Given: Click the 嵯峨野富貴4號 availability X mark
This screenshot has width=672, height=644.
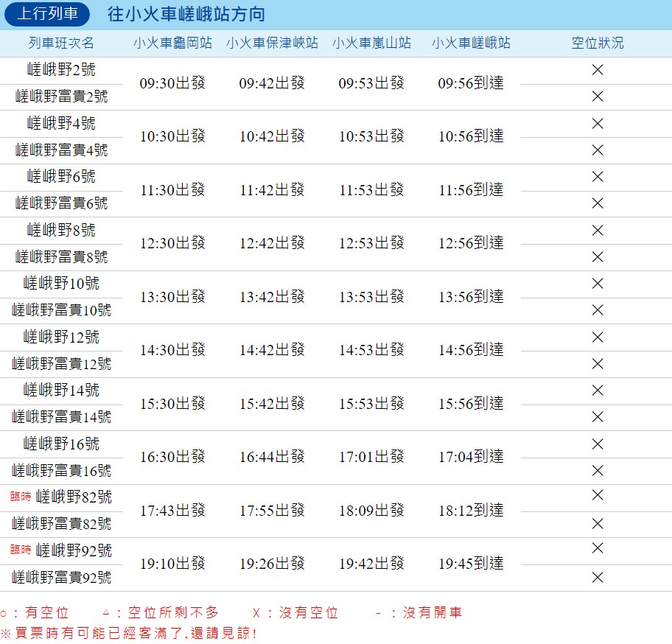Looking at the screenshot, I should coord(598,150).
